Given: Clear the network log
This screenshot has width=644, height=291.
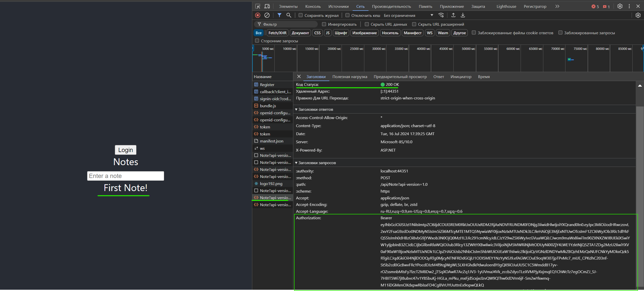Looking at the screenshot, I should click(x=267, y=15).
